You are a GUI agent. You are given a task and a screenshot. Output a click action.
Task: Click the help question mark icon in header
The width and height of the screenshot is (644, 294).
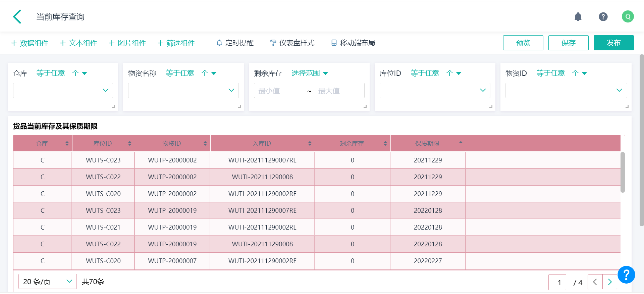click(603, 17)
